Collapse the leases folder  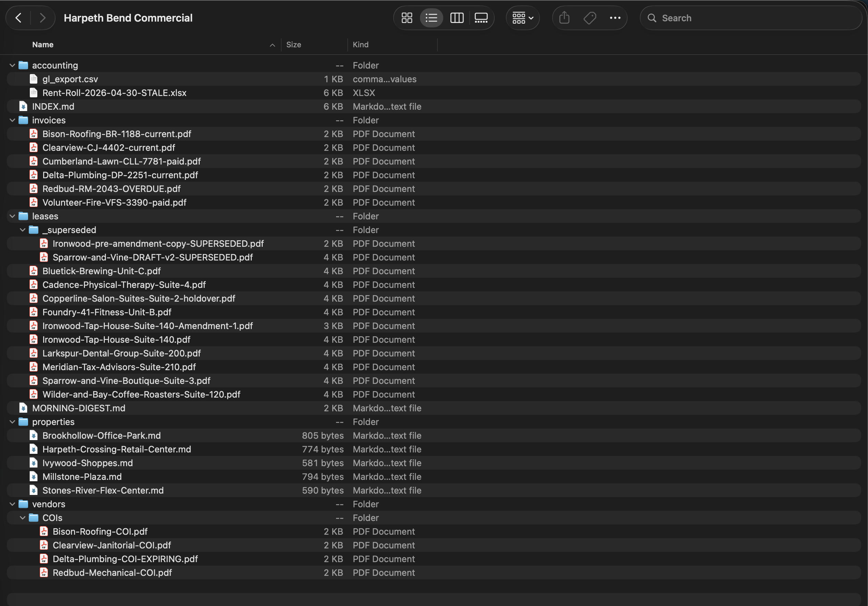pyautogui.click(x=12, y=216)
